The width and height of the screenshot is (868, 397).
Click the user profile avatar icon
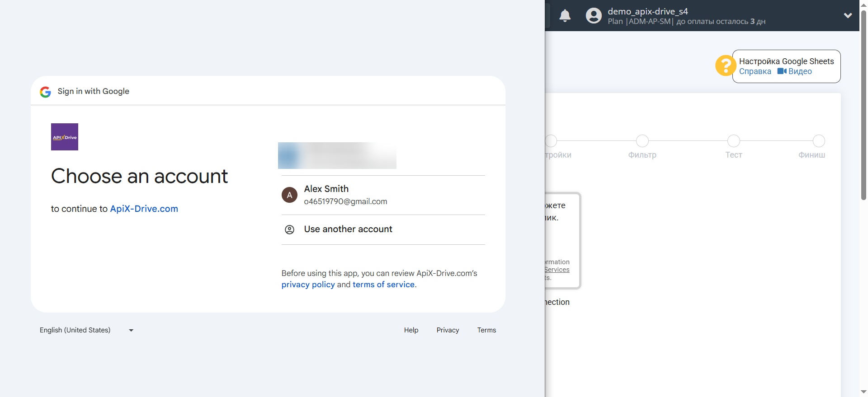click(594, 16)
